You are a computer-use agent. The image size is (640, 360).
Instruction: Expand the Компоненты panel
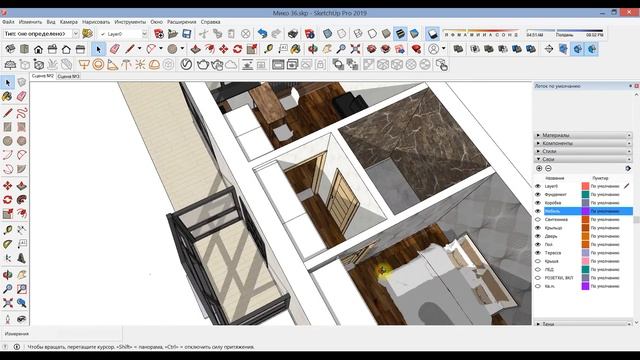583,143
